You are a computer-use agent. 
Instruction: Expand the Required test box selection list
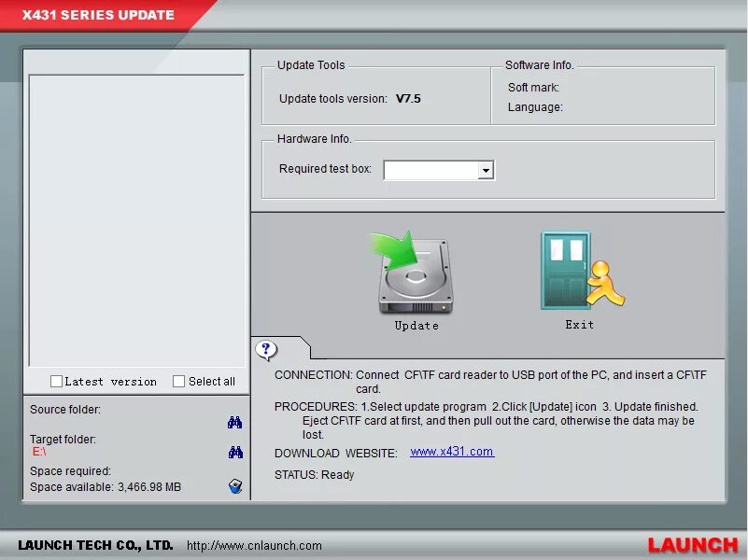pos(487,171)
